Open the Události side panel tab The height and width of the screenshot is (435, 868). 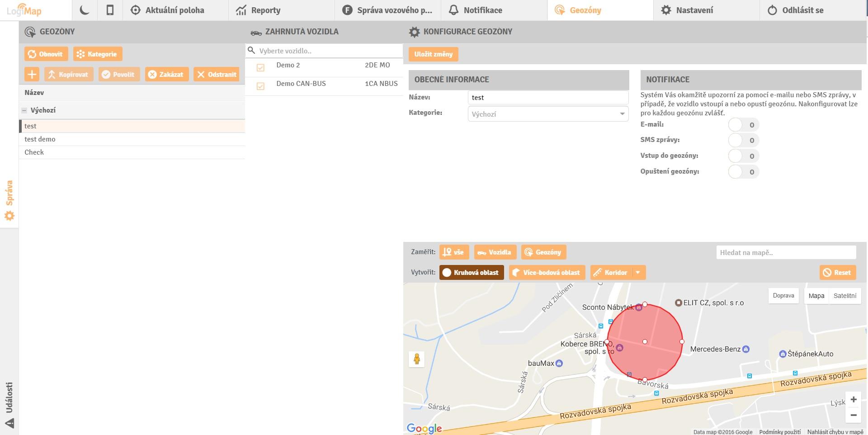[9, 405]
